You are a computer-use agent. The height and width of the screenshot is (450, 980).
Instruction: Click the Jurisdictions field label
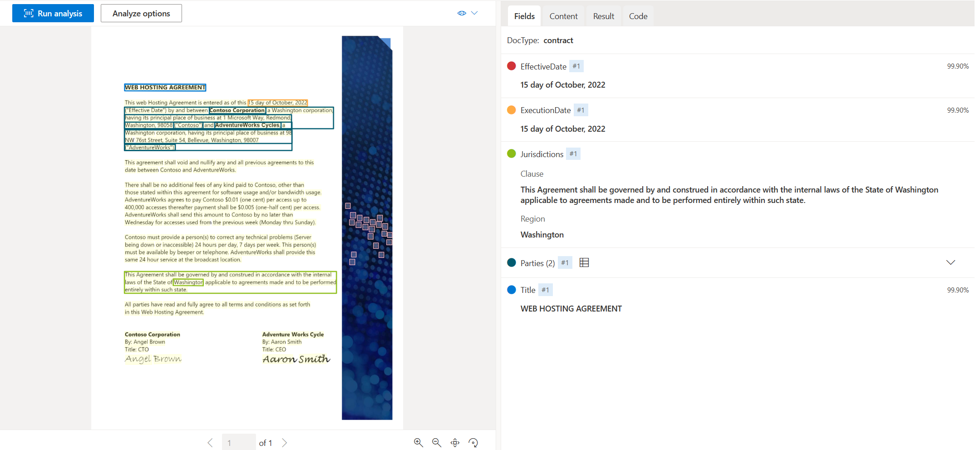(x=542, y=154)
